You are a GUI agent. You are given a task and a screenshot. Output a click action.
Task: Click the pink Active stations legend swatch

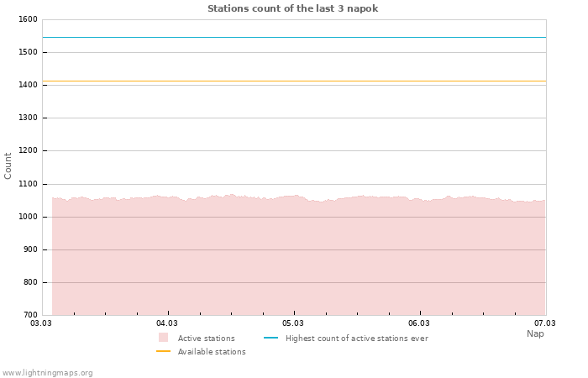163,338
